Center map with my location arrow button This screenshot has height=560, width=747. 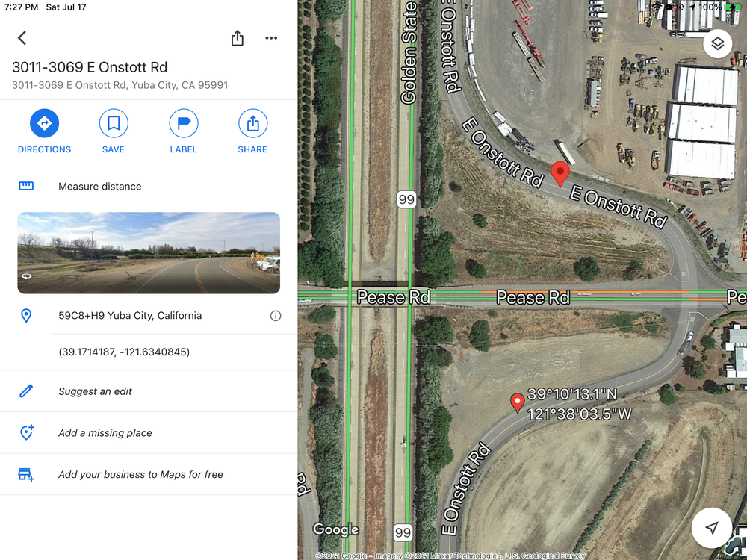click(x=712, y=528)
